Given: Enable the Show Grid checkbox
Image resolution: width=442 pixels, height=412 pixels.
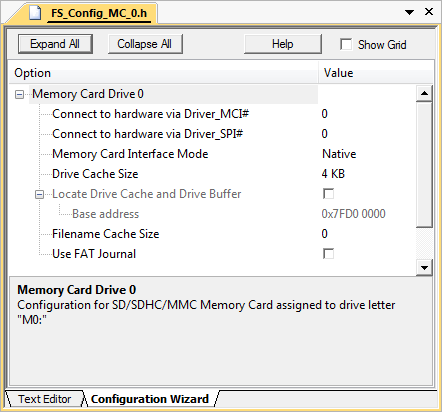Looking at the screenshot, I should click(x=346, y=44).
